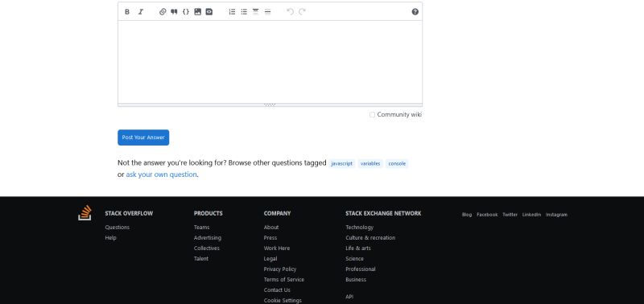Open footer Press link

[x=270, y=238]
